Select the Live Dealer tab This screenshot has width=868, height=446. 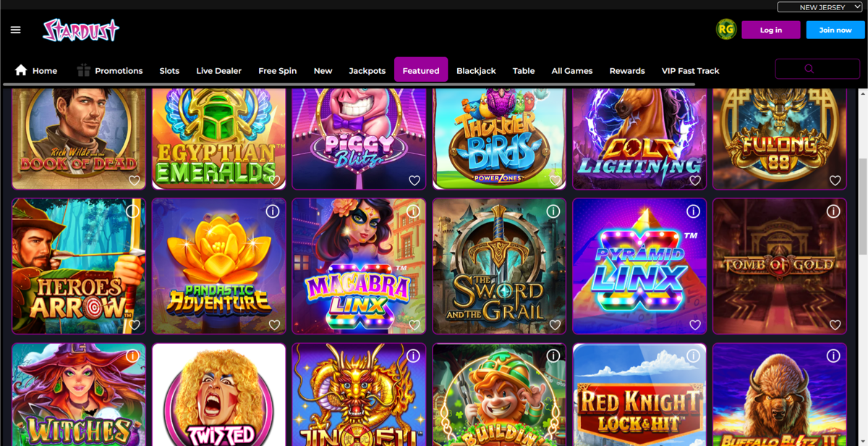(218, 70)
